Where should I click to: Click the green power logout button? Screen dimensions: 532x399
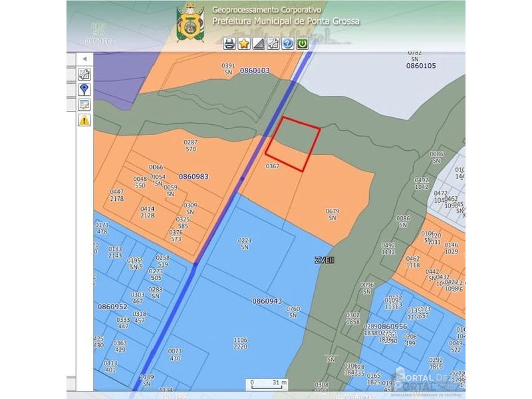click(302, 44)
